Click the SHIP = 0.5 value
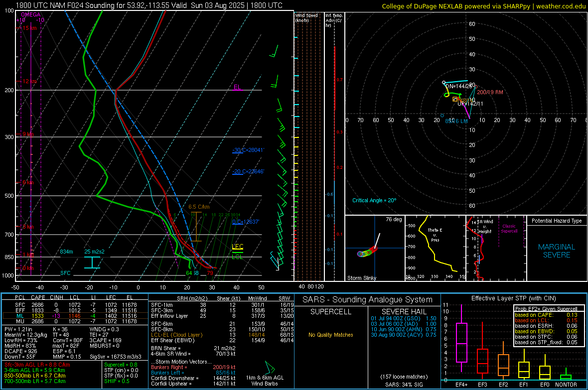The image size is (588, 390). pos(117,381)
